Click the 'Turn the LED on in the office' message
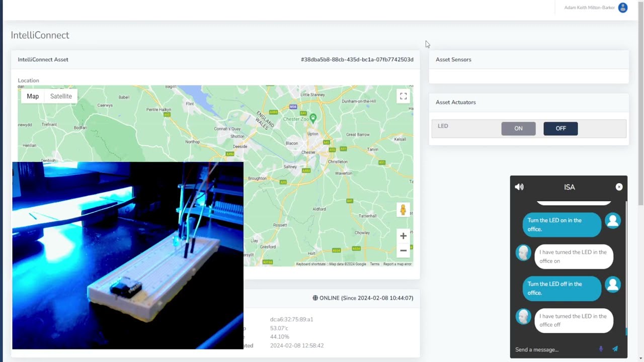Viewport: 644px width, 362px height. [562, 225]
